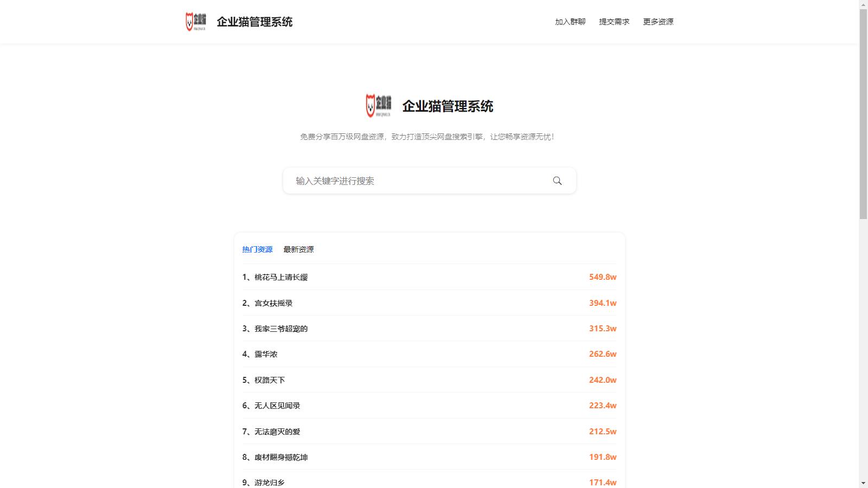Click the 262.6w view count
This screenshot has width=868, height=488.
click(603, 354)
